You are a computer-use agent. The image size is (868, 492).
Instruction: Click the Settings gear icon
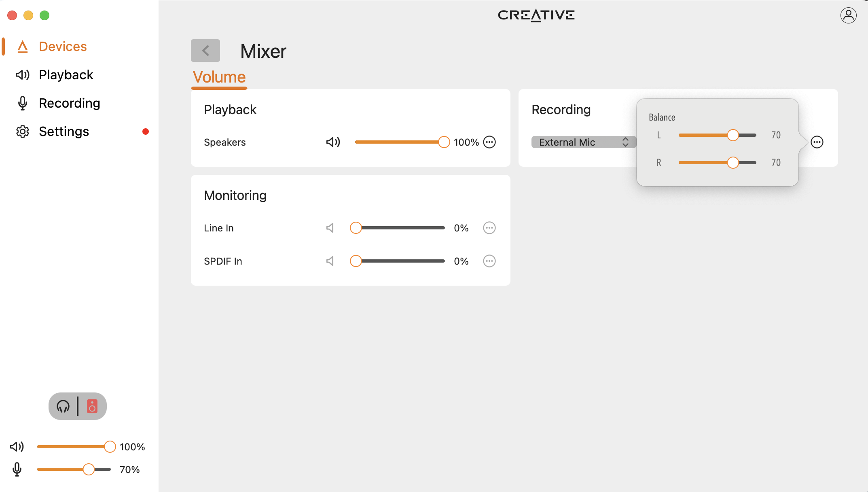click(x=23, y=131)
